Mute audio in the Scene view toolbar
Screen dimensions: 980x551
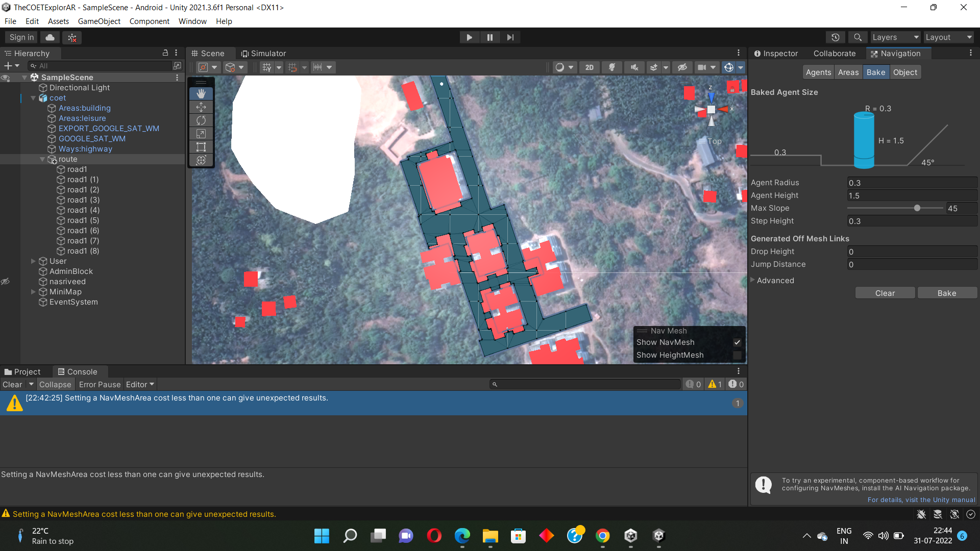point(634,67)
